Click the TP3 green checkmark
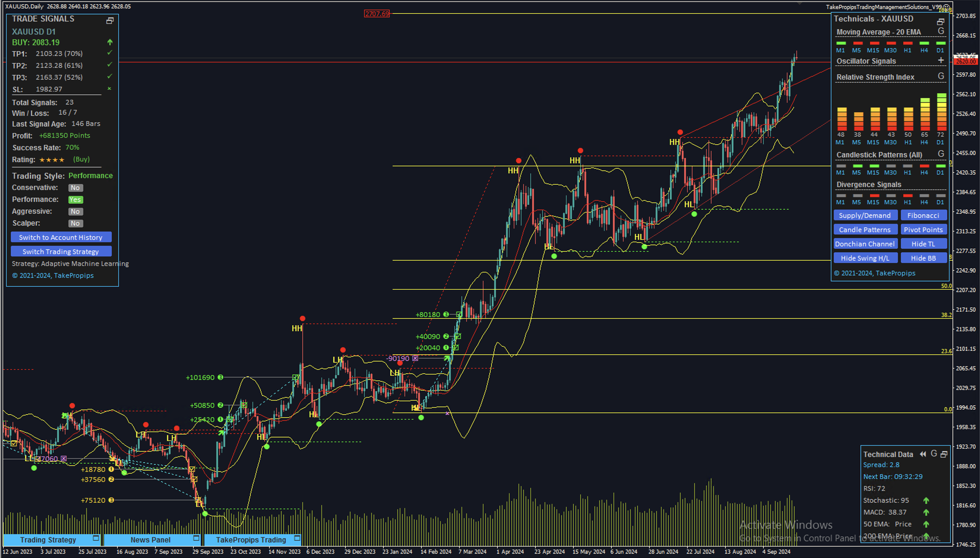 tap(110, 76)
